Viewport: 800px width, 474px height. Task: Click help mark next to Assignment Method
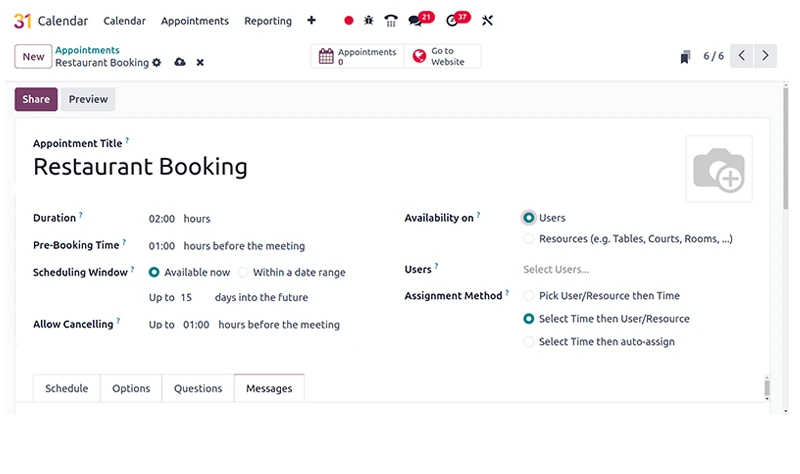507,293
